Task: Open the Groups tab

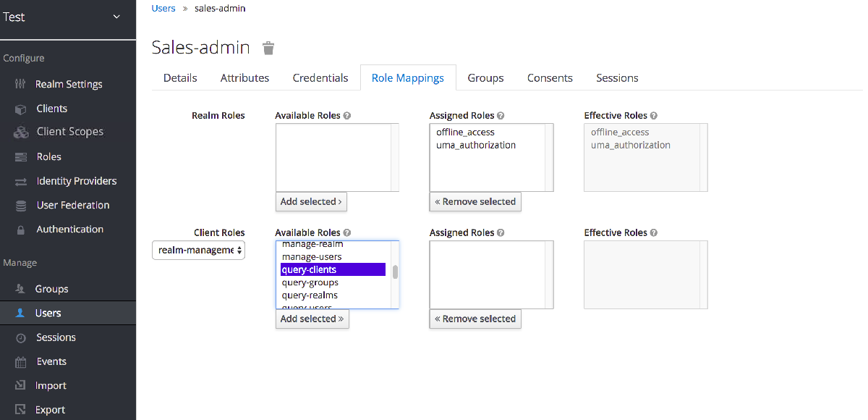Action: (x=485, y=78)
